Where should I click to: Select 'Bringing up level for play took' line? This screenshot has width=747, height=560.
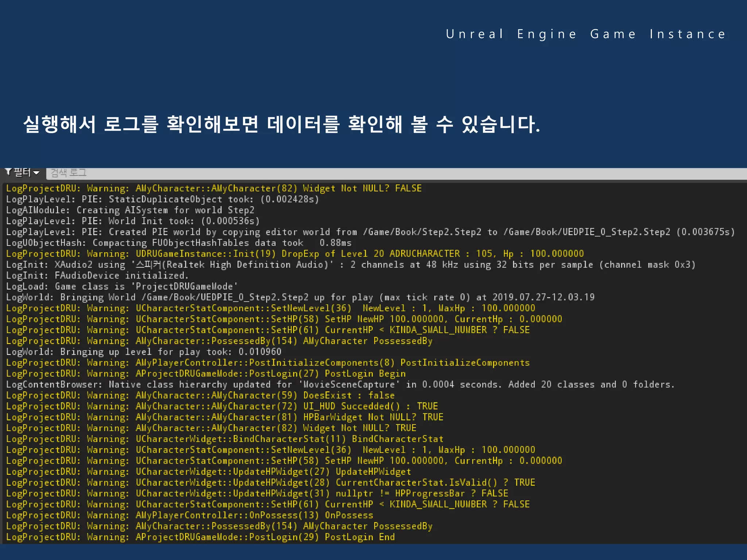pyautogui.click(x=144, y=352)
